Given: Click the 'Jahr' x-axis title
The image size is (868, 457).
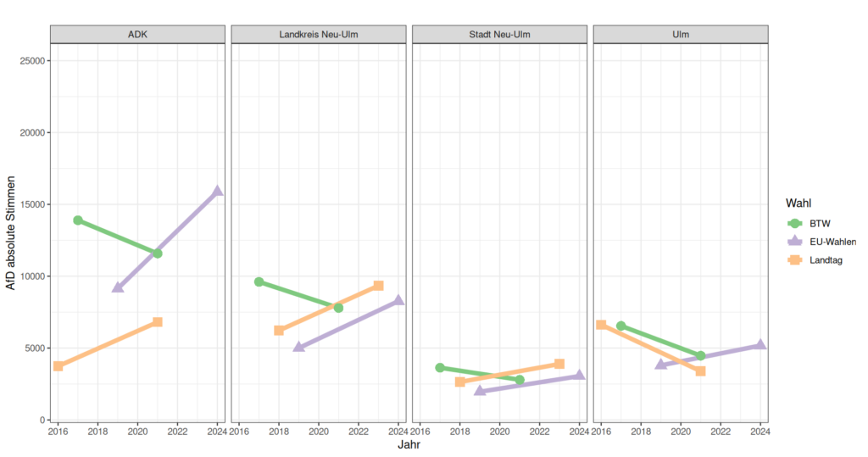Looking at the screenshot, I should [409, 444].
